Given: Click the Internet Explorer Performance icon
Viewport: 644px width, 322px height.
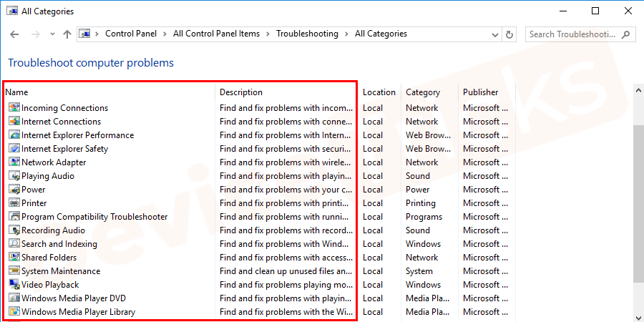Looking at the screenshot, I should [14, 135].
